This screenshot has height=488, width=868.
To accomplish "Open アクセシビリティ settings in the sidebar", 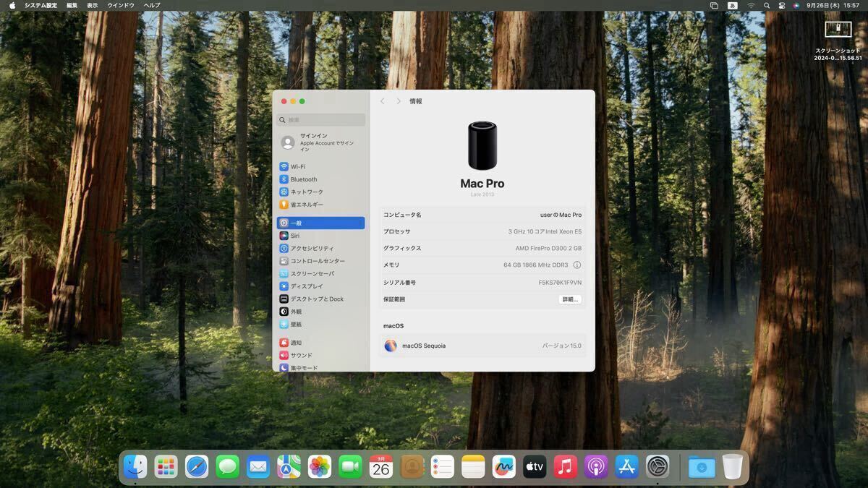I will 320,248.
